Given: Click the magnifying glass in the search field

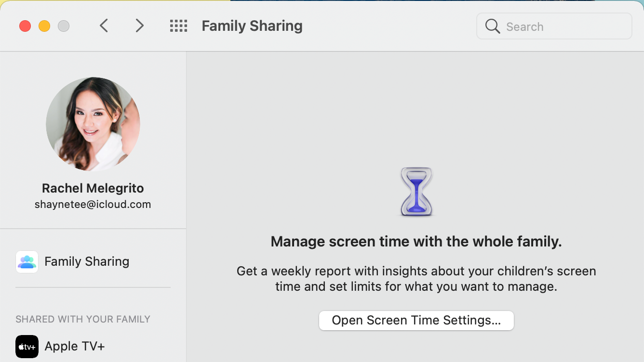Looking at the screenshot, I should 492,26.
